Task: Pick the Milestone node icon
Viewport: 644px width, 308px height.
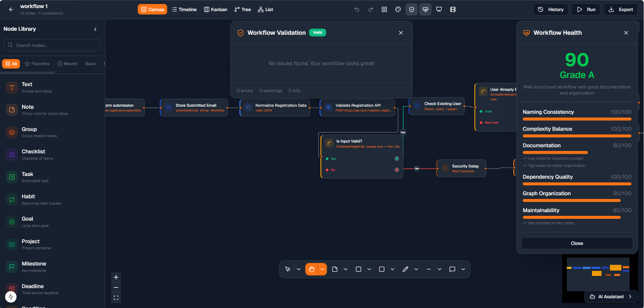Action: 12,267
